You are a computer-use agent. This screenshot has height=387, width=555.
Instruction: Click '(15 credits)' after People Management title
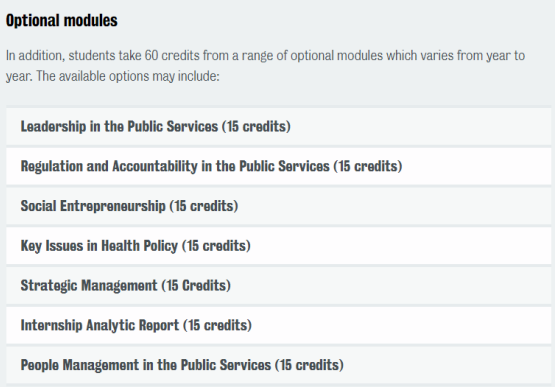(x=309, y=365)
